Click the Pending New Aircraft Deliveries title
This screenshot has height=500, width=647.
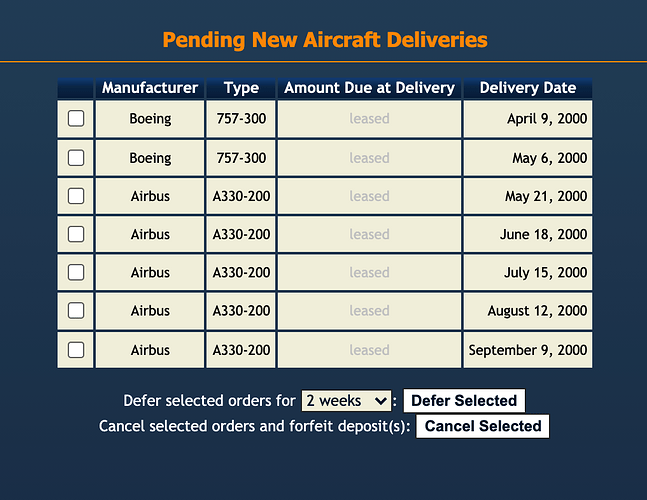[325, 40]
